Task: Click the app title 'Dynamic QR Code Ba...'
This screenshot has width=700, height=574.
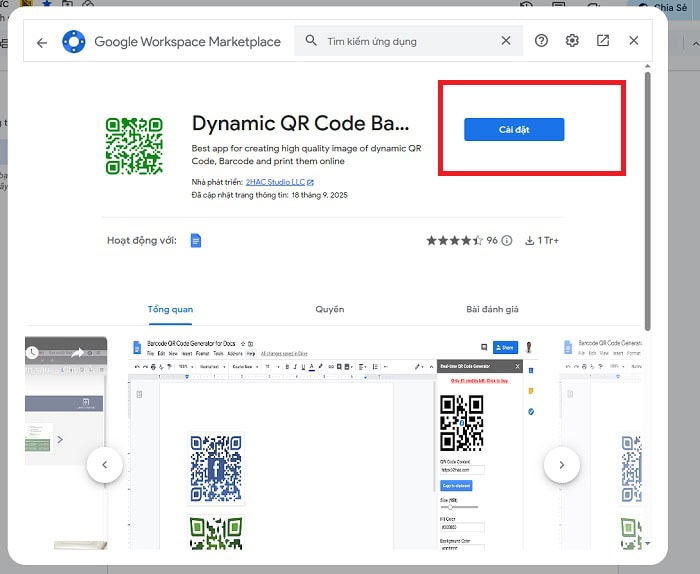Action: [x=300, y=123]
